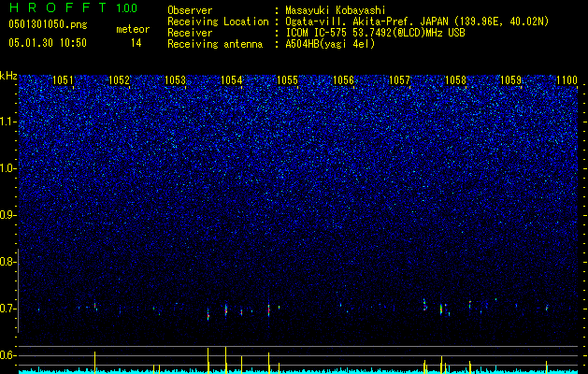Click the 1.1 frequency axis label
Image resolution: width=588 pixels, height=374 pixels.
click(8, 122)
